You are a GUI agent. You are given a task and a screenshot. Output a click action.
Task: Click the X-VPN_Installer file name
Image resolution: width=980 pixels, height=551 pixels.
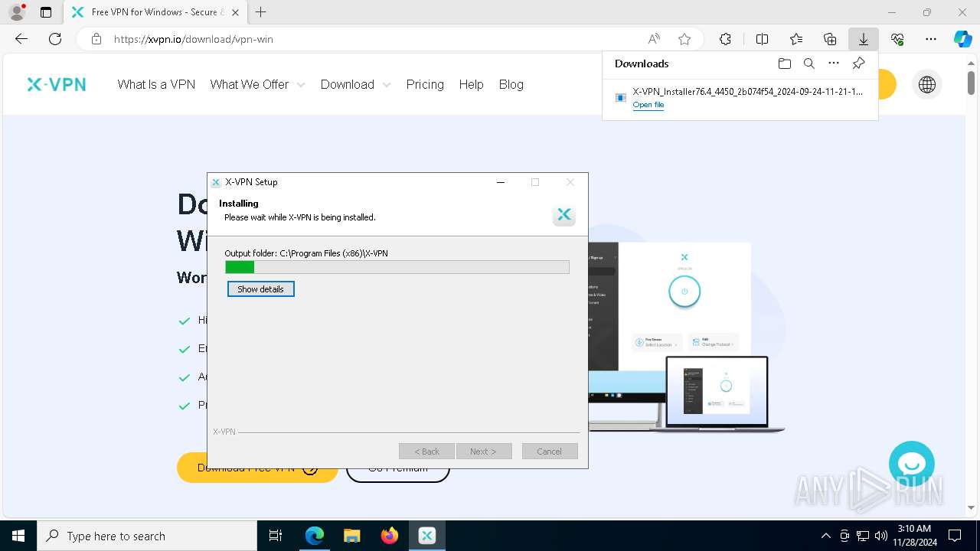747,91
